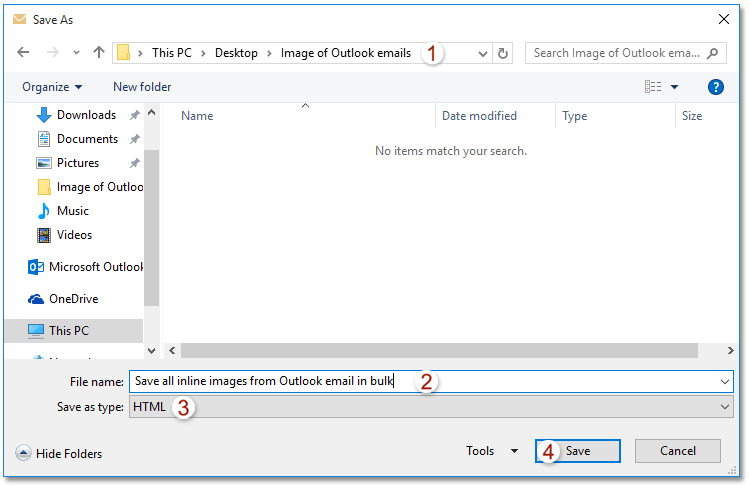
Task: Open Documents in the navigation pane
Action: [87, 139]
